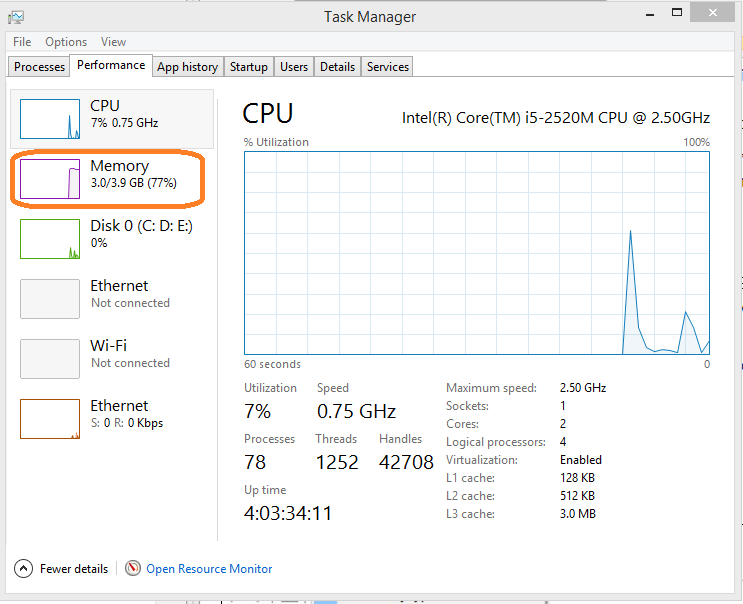This screenshot has height=604, width=743.
Task: Go to the Startup tab
Action: tap(248, 67)
